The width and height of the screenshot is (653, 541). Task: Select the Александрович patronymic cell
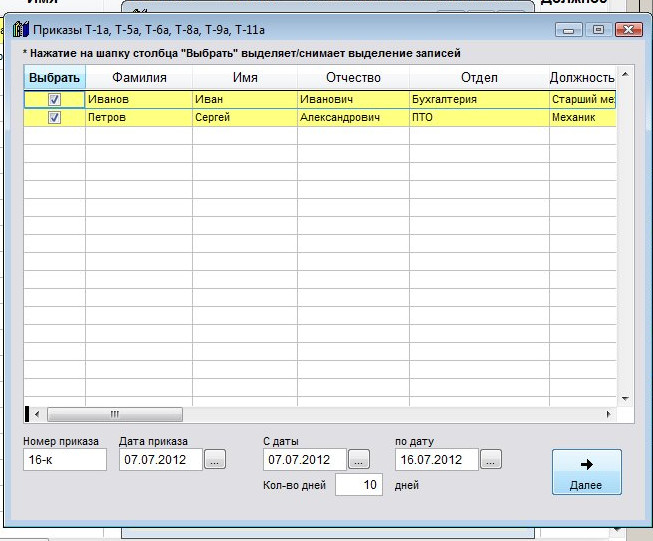click(x=353, y=117)
